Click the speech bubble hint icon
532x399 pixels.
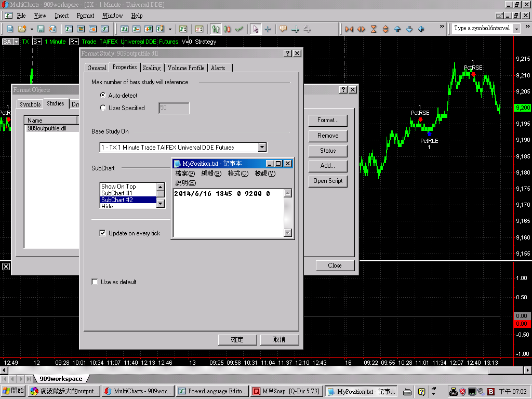(x=283, y=29)
